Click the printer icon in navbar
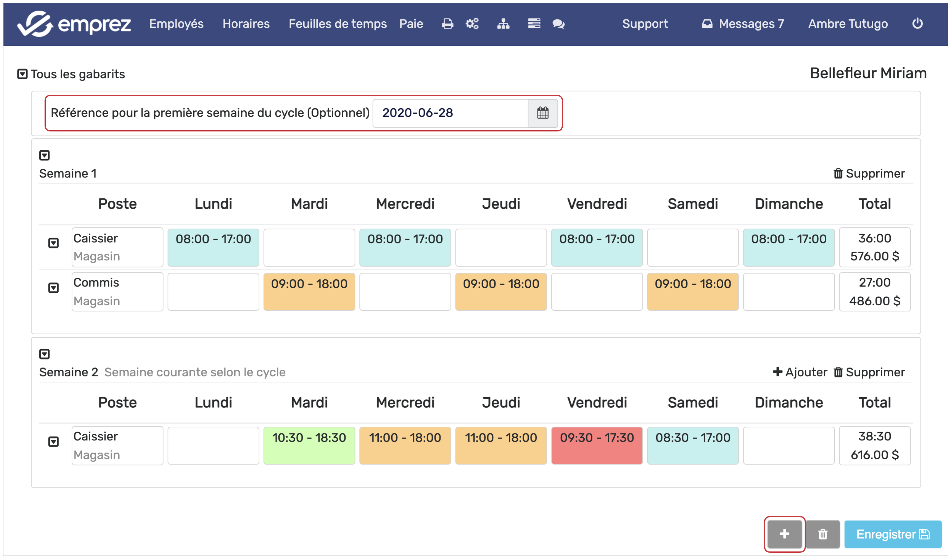 point(447,24)
